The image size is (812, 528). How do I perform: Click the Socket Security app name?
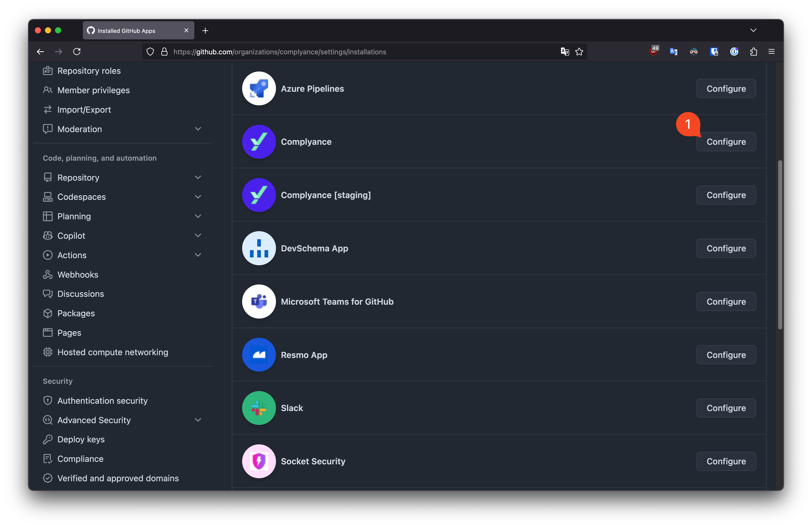[x=313, y=461]
